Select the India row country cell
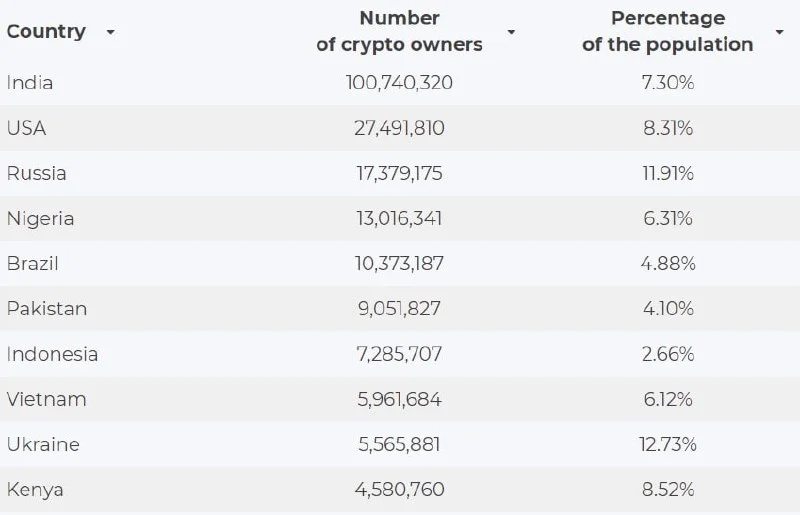The height and width of the screenshot is (515, 800). point(30,83)
